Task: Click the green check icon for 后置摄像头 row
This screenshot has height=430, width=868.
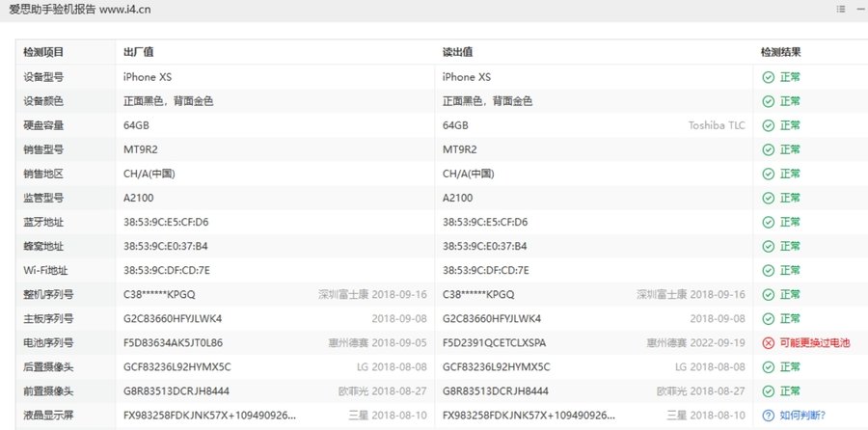Action: pos(769,367)
